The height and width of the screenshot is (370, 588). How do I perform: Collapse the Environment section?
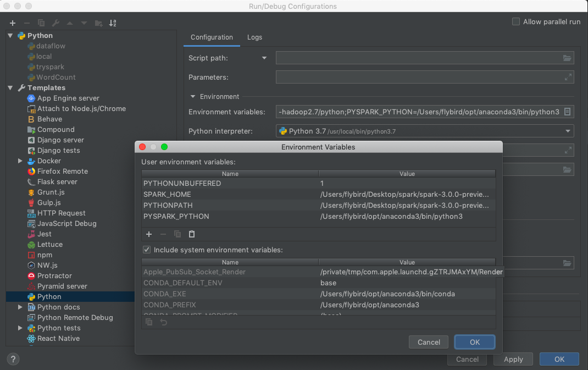(x=193, y=97)
